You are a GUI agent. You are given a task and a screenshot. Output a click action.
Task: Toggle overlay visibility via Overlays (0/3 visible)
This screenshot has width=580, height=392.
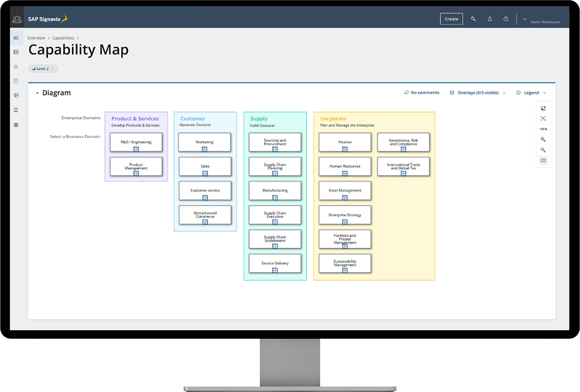[x=477, y=93]
